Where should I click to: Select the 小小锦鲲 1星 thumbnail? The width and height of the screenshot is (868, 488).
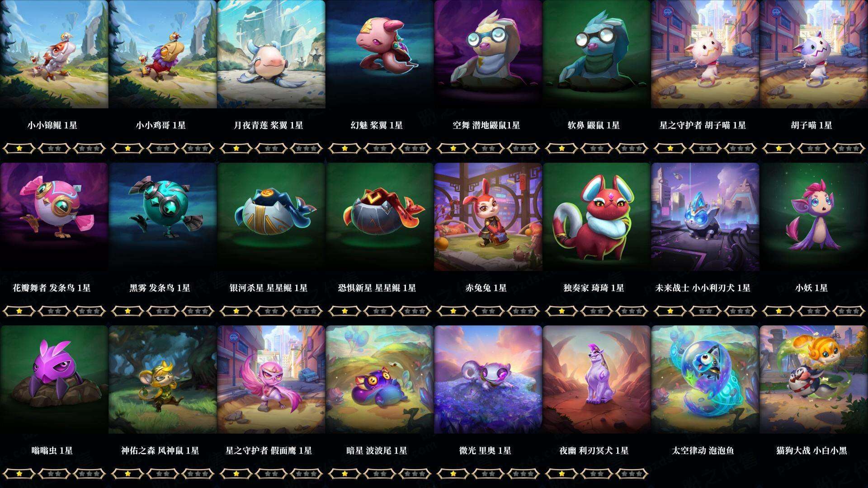tap(54, 54)
